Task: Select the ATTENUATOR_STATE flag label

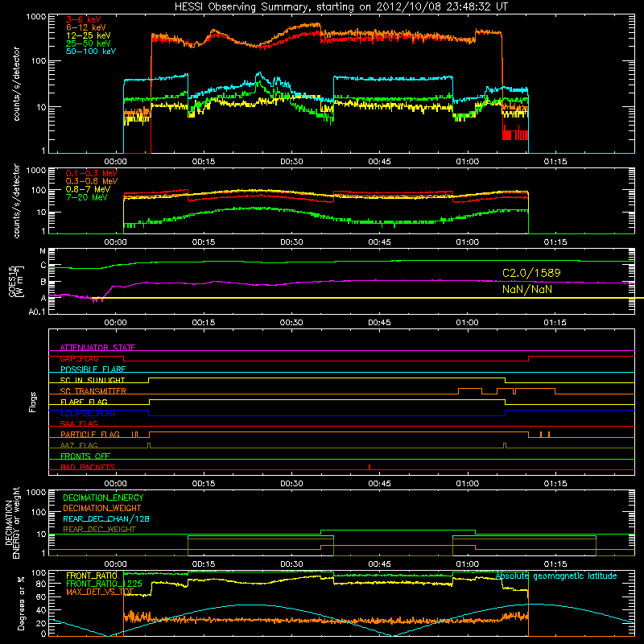Action: click(x=97, y=348)
